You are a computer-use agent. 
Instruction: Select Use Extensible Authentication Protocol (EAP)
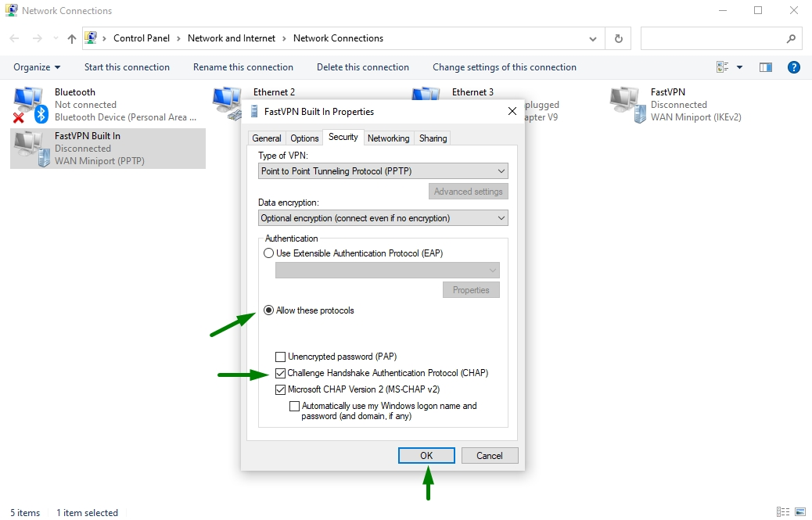(268, 253)
